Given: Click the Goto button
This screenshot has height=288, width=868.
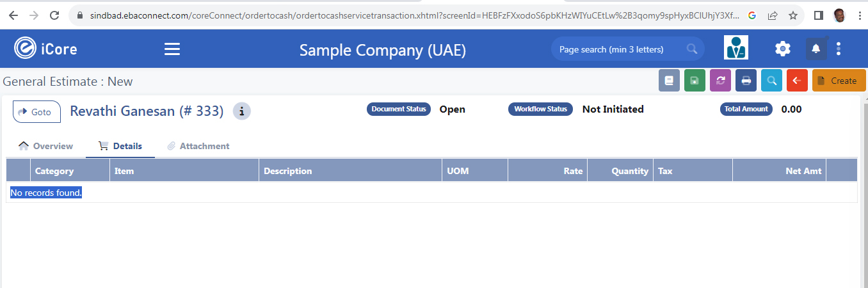Looking at the screenshot, I should point(36,111).
